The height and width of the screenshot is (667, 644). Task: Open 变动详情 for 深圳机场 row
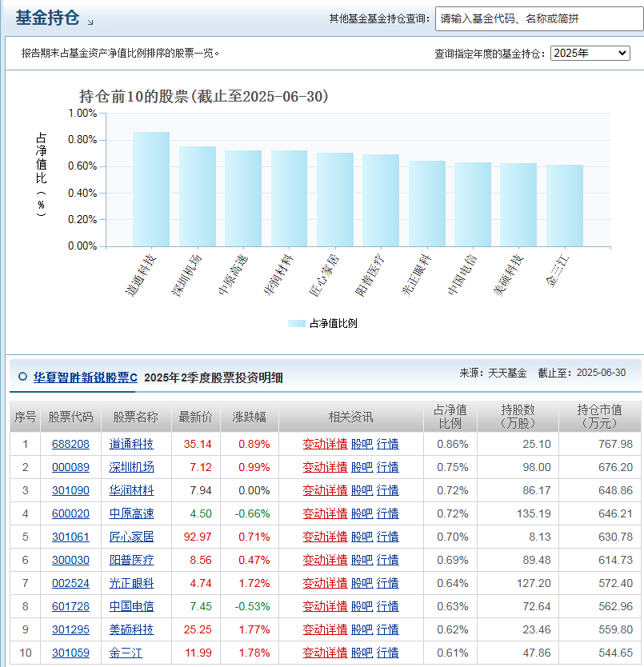[325, 467]
